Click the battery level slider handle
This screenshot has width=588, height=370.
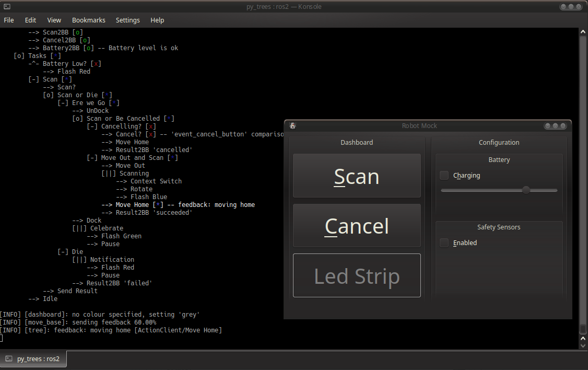[x=526, y=190]
